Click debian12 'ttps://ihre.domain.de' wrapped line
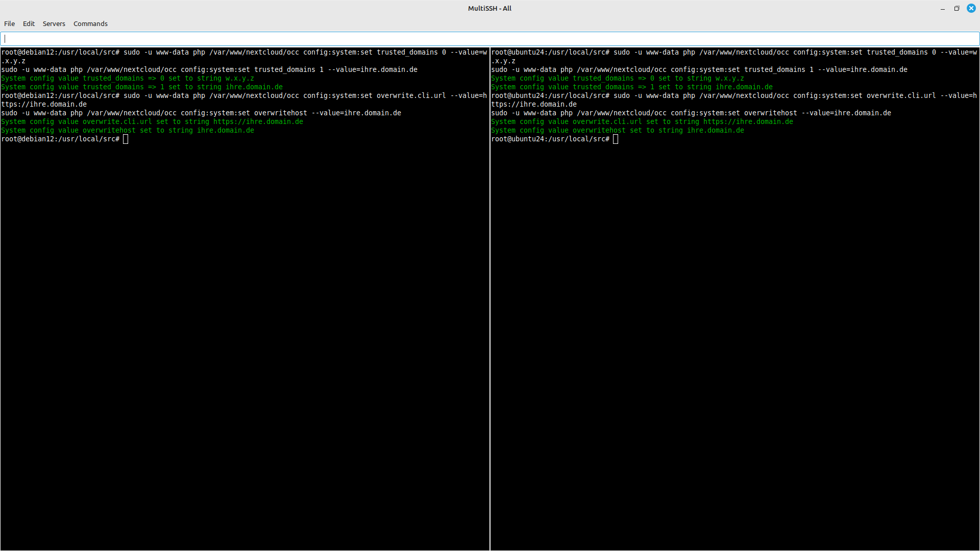Viewport: 980px width, 551px height. click(44, 104)
